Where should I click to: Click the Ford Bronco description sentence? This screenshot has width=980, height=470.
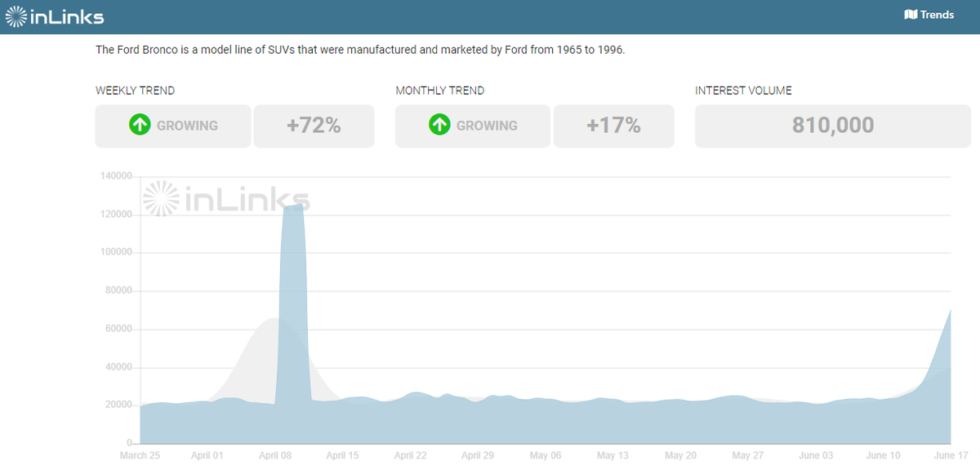pyautogui.click(x=360, y=50)
